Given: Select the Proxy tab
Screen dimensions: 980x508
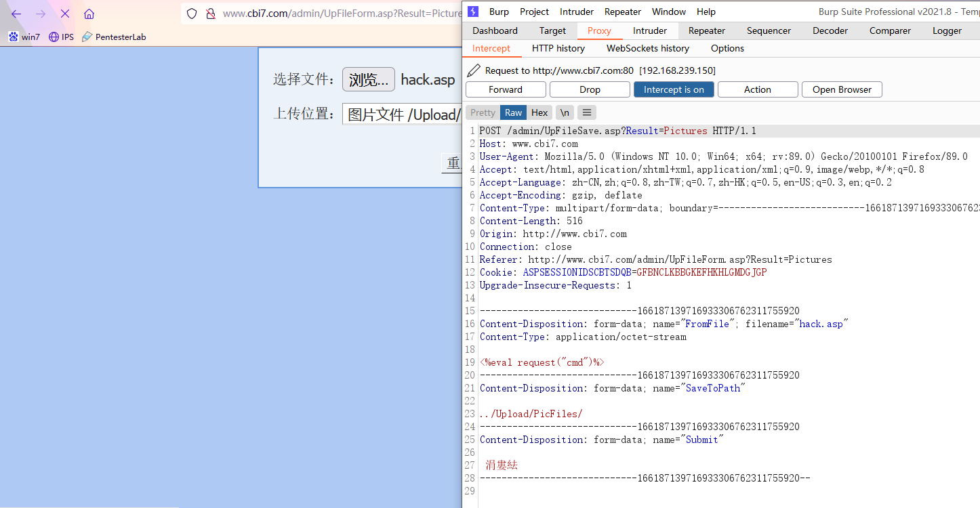Looking at the screenshot, I should point(599,30).
